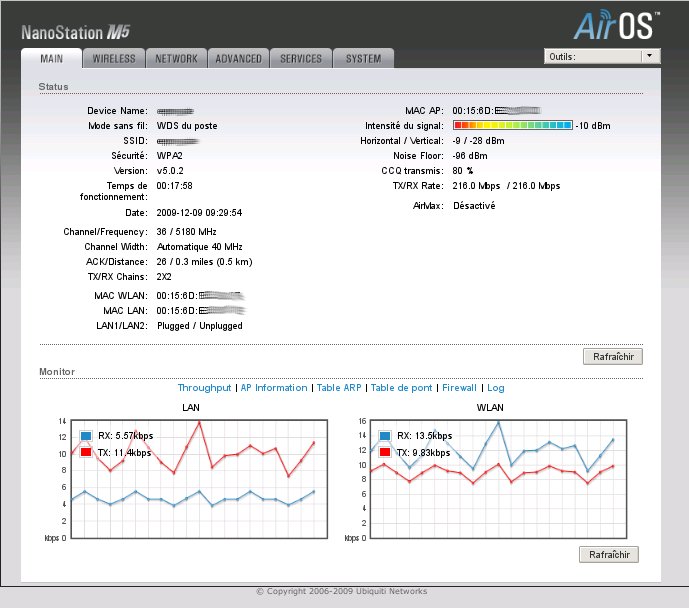
Task: Click the AirMax 'Désactivé' value
Action: (474, 206)
